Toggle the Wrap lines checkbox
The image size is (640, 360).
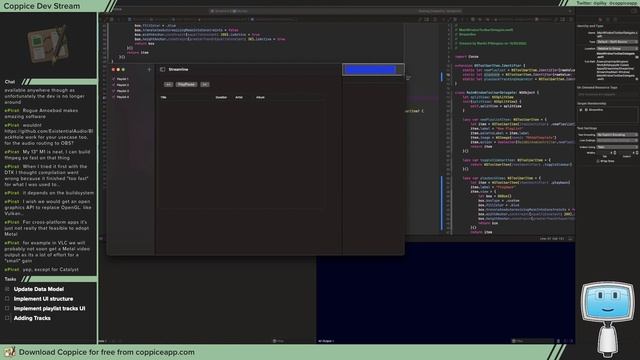point(598,161)
